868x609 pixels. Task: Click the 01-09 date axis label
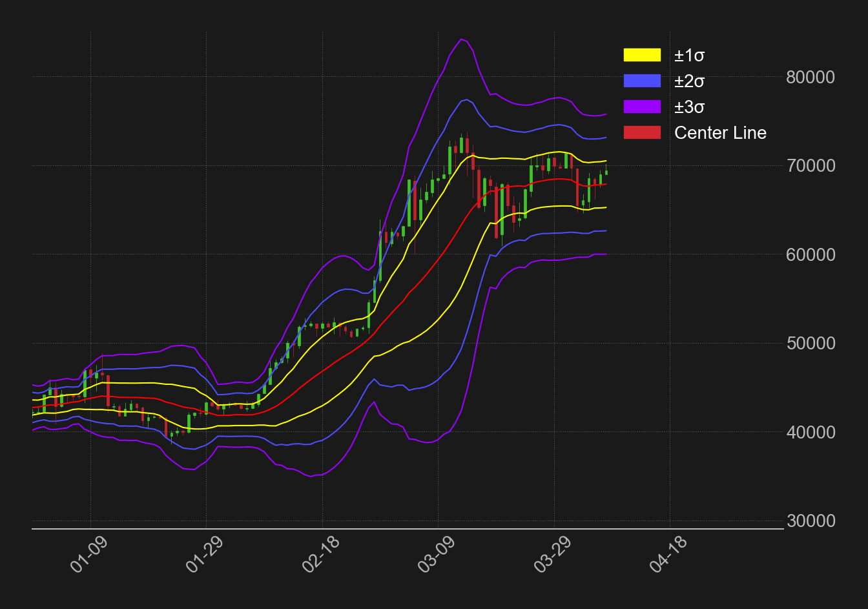[x=87, y=556]
